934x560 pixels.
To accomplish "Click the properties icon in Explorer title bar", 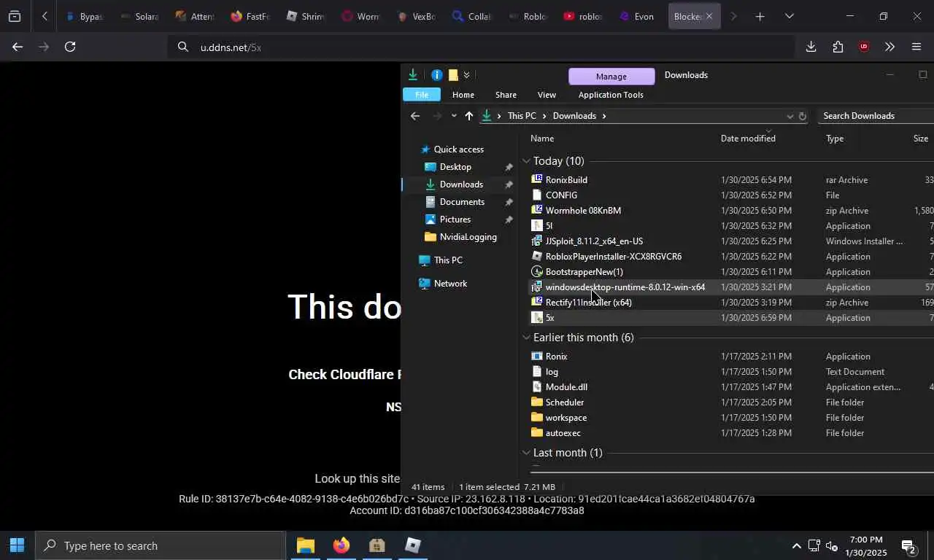I will pyautogui.click(x=436, y=75).
